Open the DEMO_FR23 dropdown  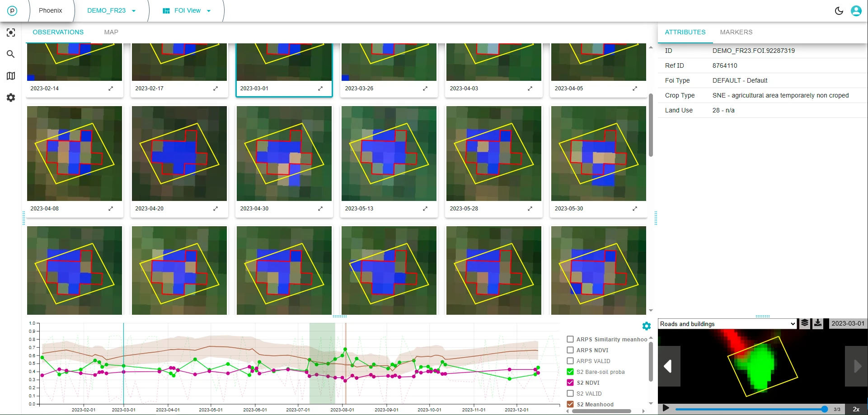pos(111,10)
